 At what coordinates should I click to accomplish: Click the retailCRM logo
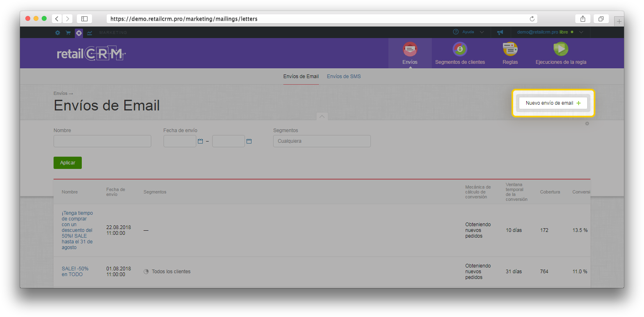[91, 54]
